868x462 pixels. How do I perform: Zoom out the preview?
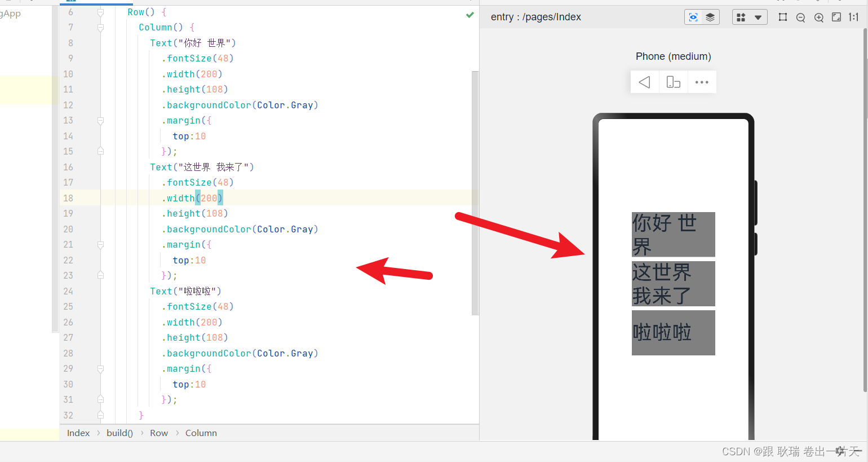point(800,17)
